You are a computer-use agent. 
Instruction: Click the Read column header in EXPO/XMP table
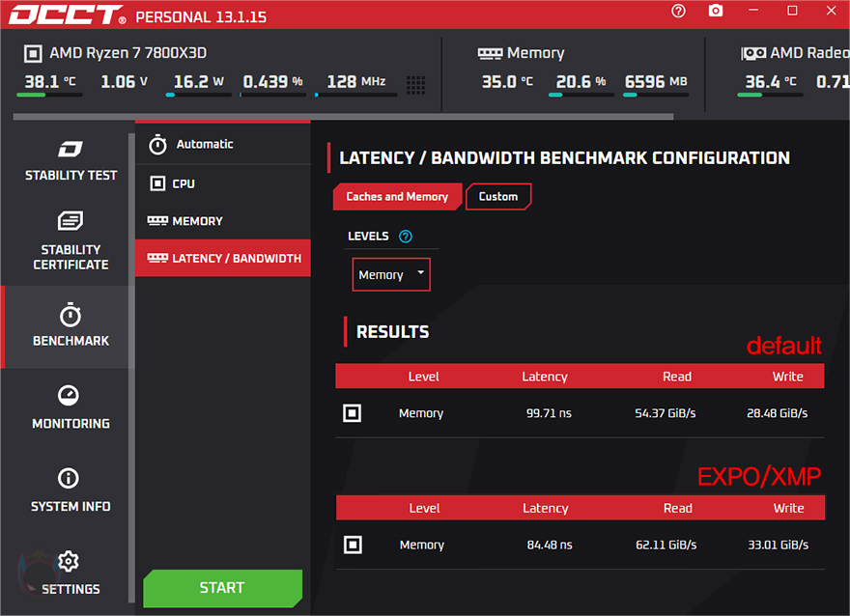coord(678,508)
